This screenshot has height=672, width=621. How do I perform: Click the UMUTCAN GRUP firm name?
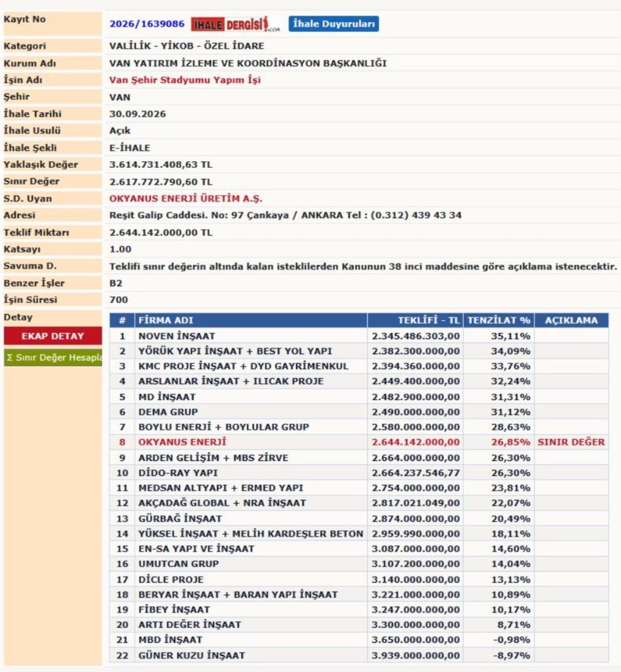179,564
